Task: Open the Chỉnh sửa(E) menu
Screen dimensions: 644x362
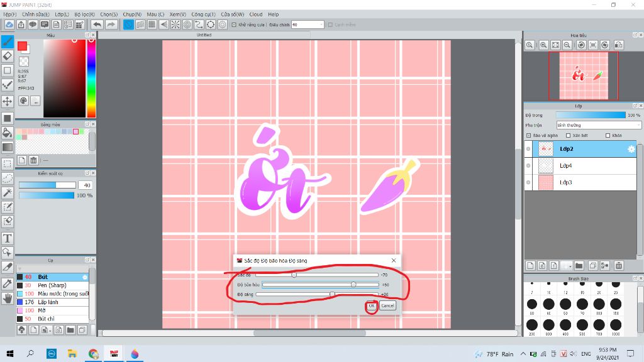Action: (36, 14)
